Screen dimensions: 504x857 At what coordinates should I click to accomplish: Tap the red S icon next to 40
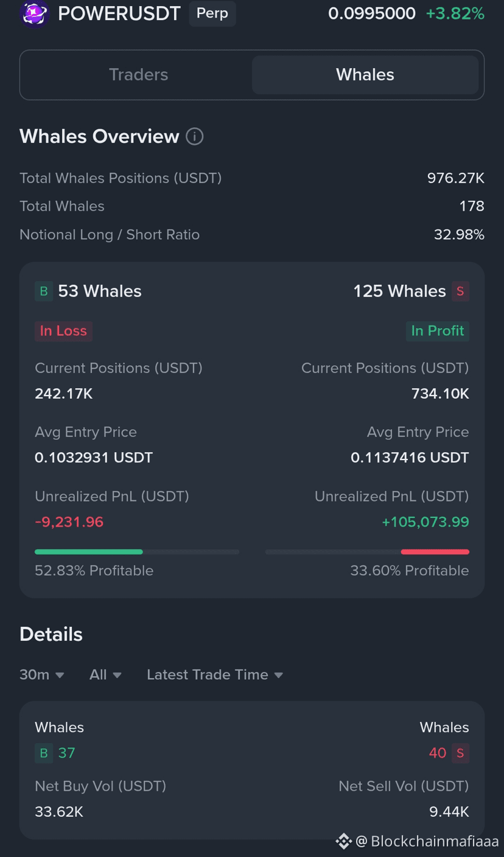pyautogui.click(x=460, y=753)
